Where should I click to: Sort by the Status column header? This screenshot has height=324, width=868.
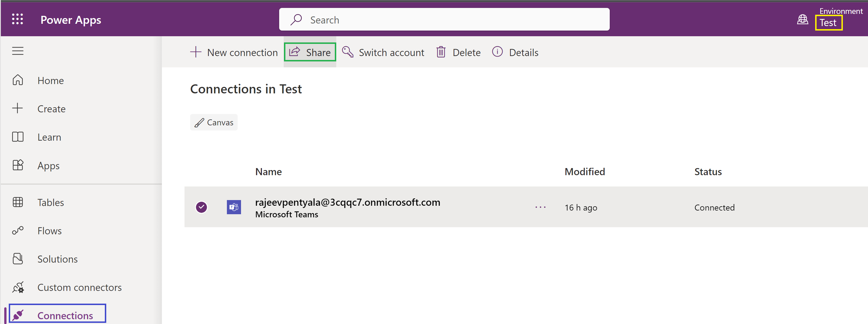708,172
